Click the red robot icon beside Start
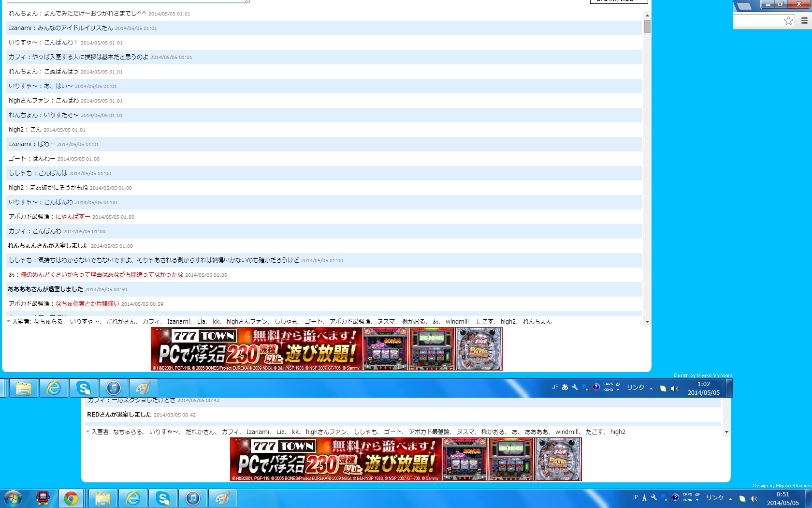The height and width of the screenshot is (508, 812). [43, 498]
